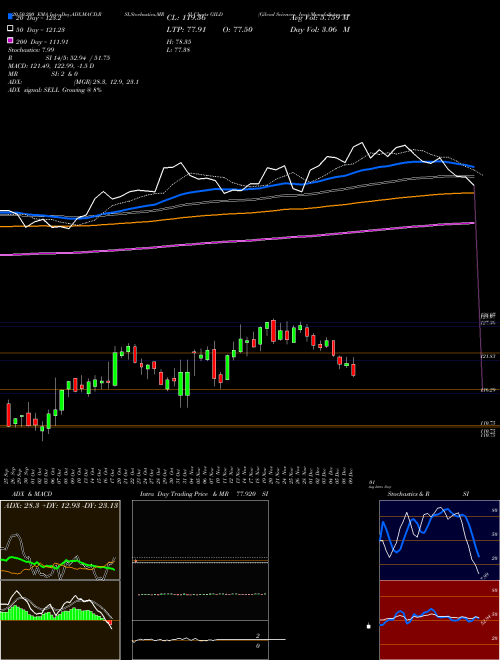The image size is (500, 660).
Task: Click the 'O: 77.50' open price
Action: point(237,29)
